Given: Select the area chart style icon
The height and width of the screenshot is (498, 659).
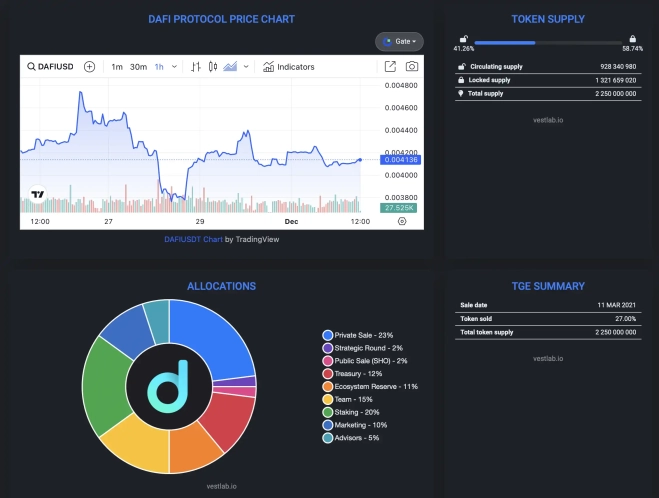Looking at the screenshot, I should pyautogui.click(x=230, y=67).
